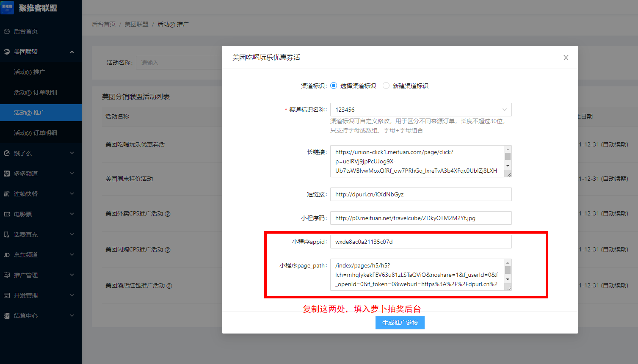Click the 活动名称 search input
Screen dimensions: 638x364
[179, 63]
